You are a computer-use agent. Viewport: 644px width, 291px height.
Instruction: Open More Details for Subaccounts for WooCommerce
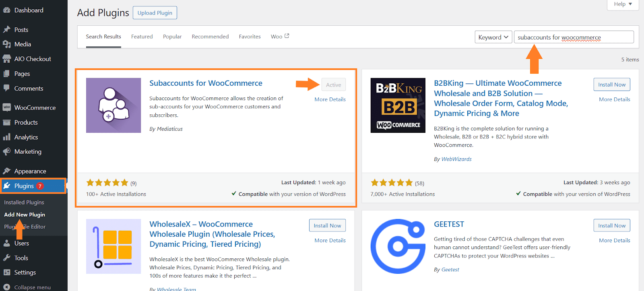[x=330, y=99]
